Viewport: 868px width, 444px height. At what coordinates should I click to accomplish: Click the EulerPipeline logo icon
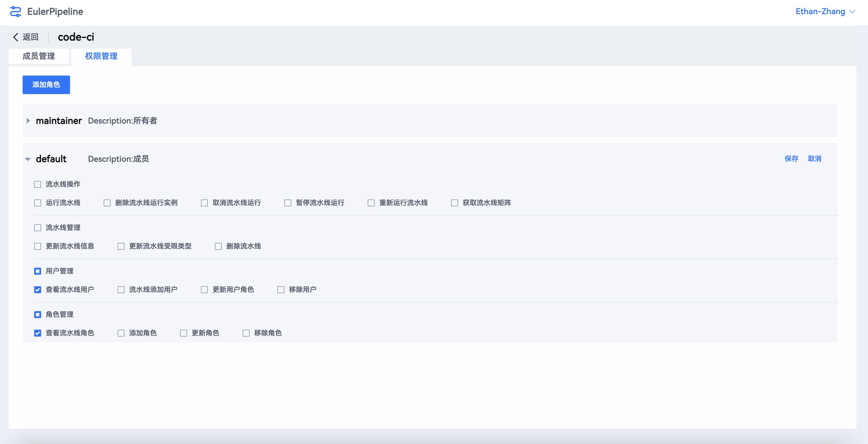(16, 12)
